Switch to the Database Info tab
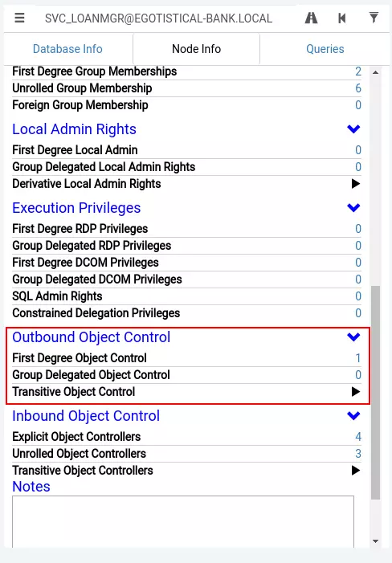 coord(67,49)
